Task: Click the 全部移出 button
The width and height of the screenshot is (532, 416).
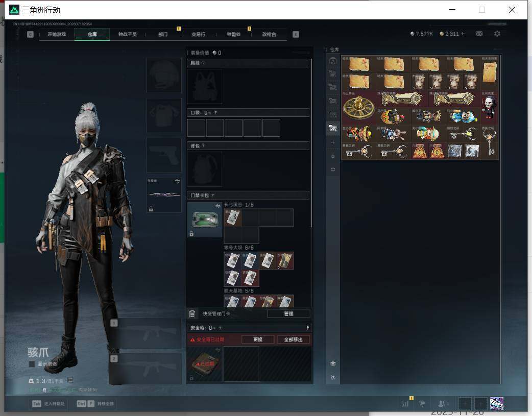Action: (293, 339)
